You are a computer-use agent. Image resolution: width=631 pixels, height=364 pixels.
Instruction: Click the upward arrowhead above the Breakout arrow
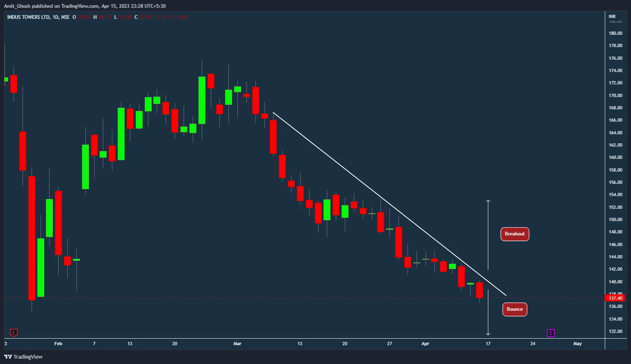click(x=488, y=201)
